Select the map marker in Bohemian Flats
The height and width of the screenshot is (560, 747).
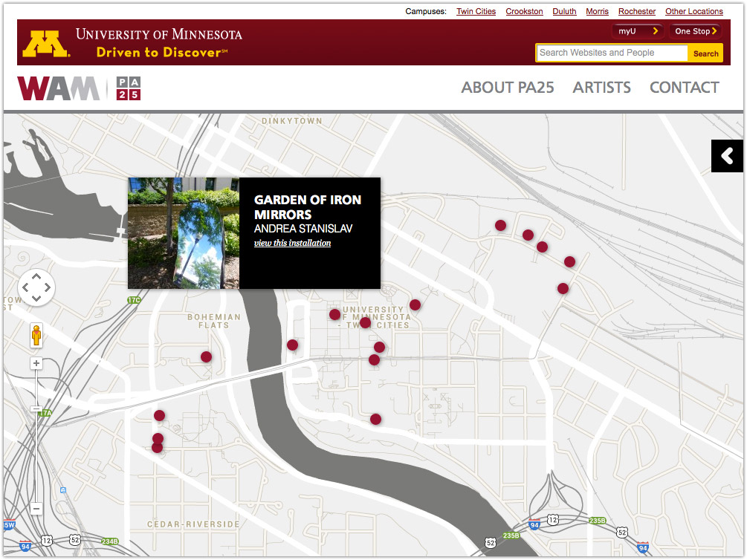[207, 356]
